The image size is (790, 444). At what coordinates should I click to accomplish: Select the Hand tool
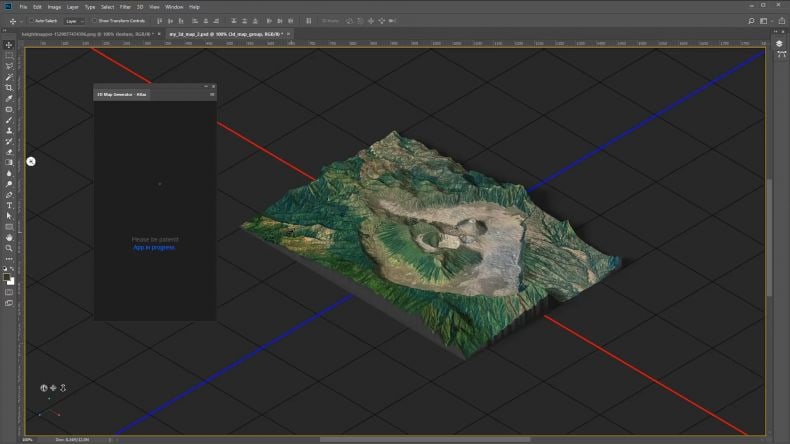tap(9, 237)
